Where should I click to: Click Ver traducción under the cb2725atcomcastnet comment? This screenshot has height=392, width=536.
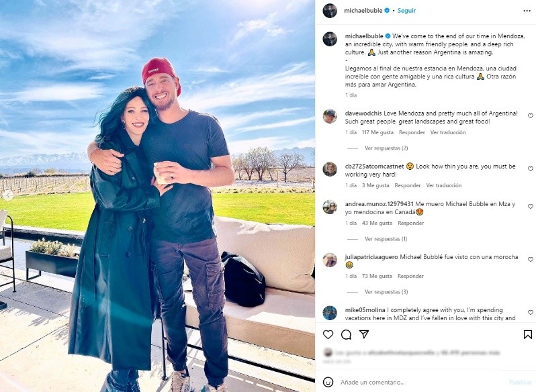tap(444, 185)
